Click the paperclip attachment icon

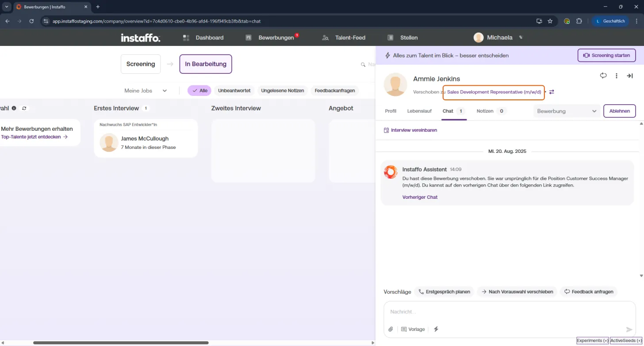[391, 329]
